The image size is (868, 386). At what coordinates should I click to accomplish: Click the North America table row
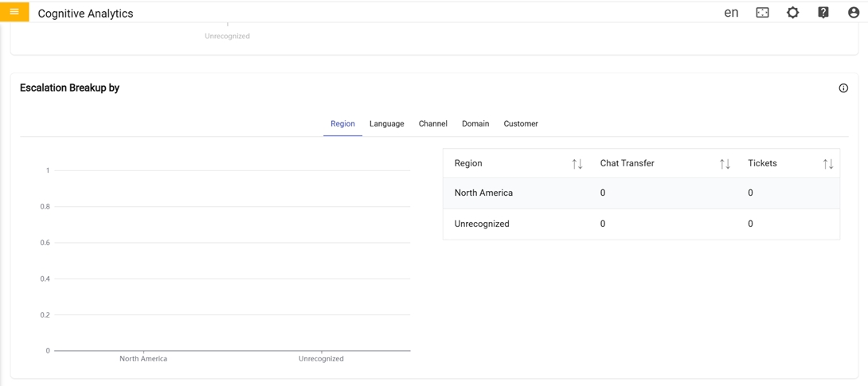pyautogui.click(x=641, y=193)
